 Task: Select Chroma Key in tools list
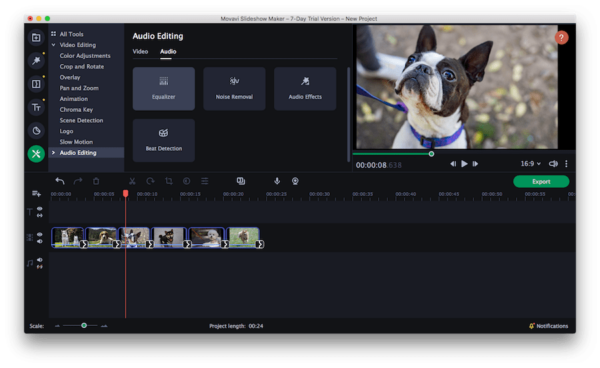[76, 109]
